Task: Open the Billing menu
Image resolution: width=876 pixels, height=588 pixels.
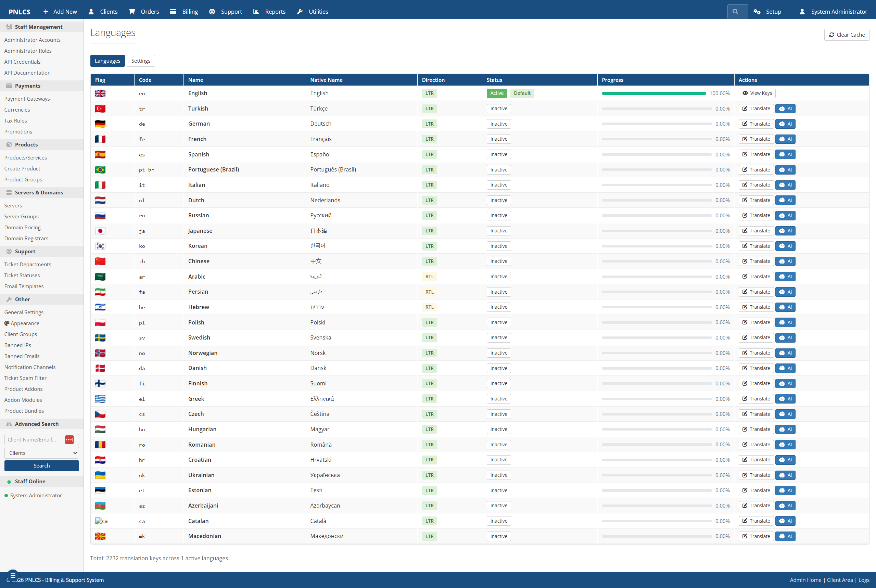Action: click(184, 12)
